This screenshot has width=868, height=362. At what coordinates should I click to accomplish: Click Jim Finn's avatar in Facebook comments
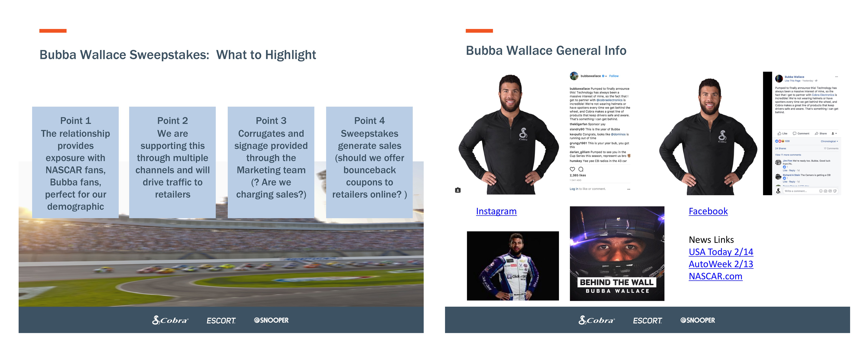tap(778, 162)
